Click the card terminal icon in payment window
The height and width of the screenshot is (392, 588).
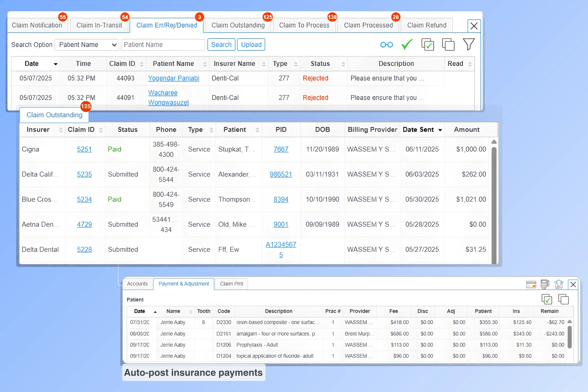(x=545, y=284)
